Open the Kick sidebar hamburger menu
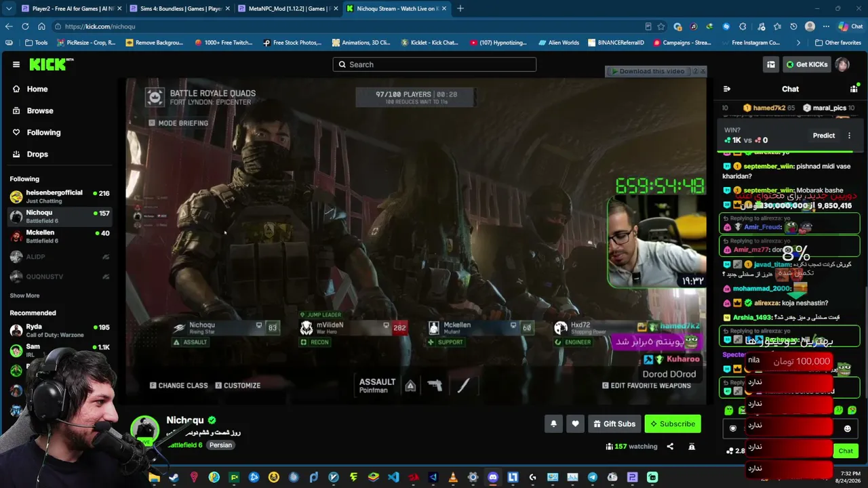The image size is (868, 488). tap(16, 64)
